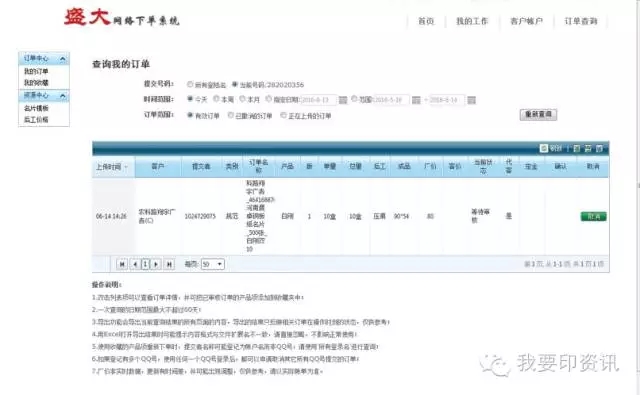Go to the previous results page

[135, 264]
